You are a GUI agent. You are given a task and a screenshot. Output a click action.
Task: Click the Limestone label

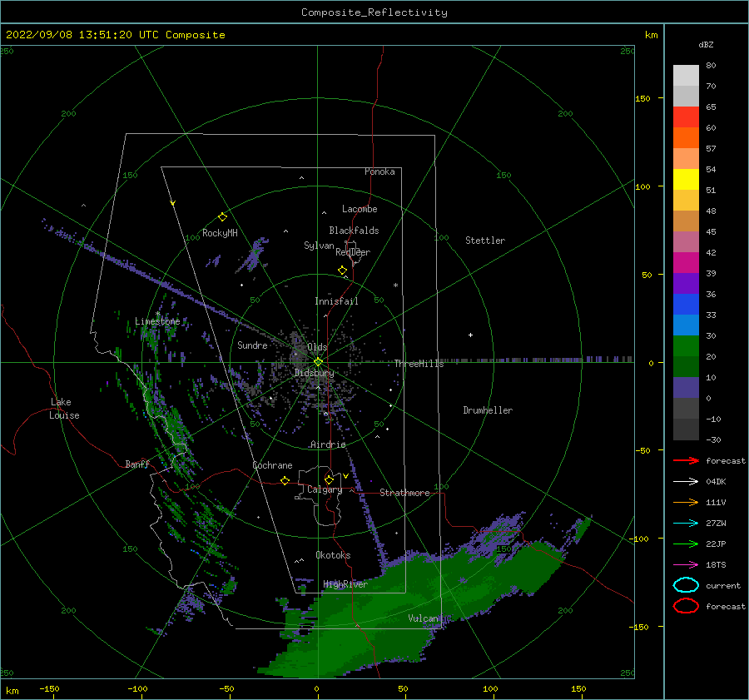click(157, 321)
